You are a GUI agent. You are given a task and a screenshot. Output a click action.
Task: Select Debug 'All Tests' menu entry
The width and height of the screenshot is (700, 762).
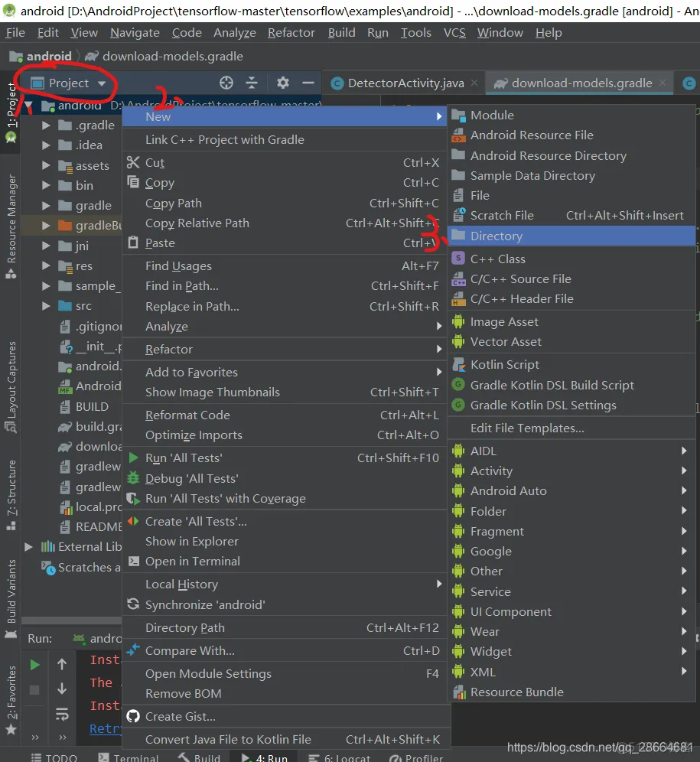click(x=285, y=479)
